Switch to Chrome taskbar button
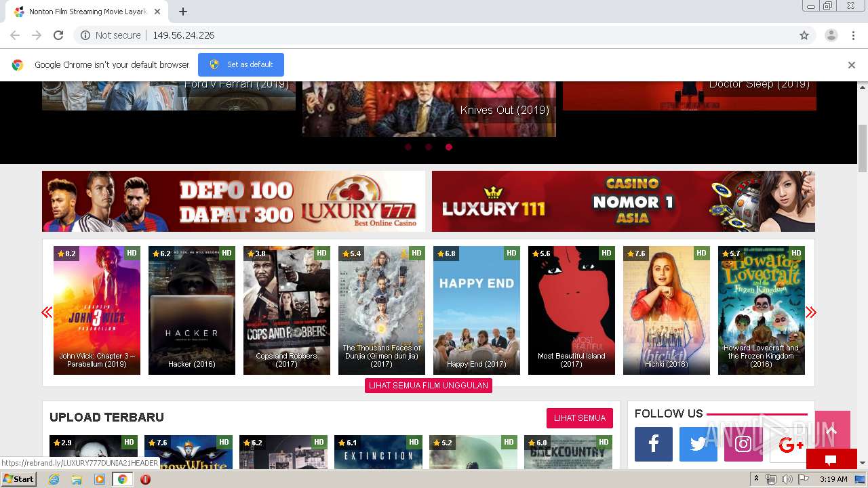This screenshot has width=868, height=488. click(x=122, y=479)
